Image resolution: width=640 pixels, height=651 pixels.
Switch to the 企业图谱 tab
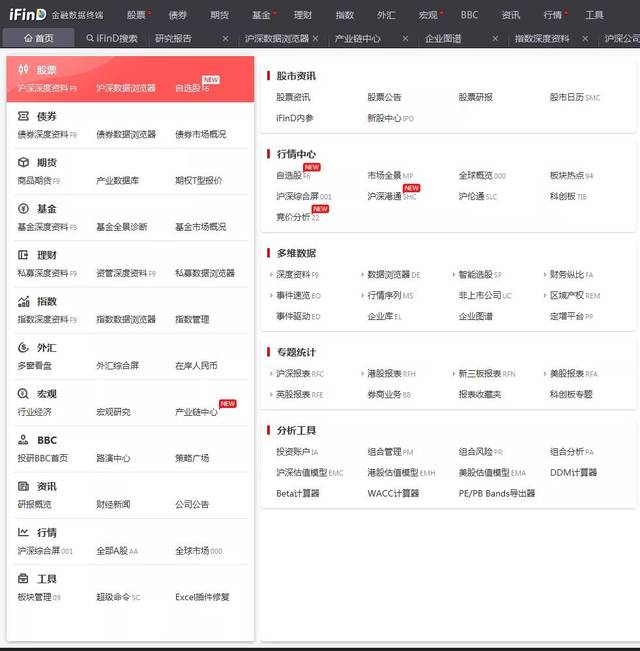tap(443, 39)
